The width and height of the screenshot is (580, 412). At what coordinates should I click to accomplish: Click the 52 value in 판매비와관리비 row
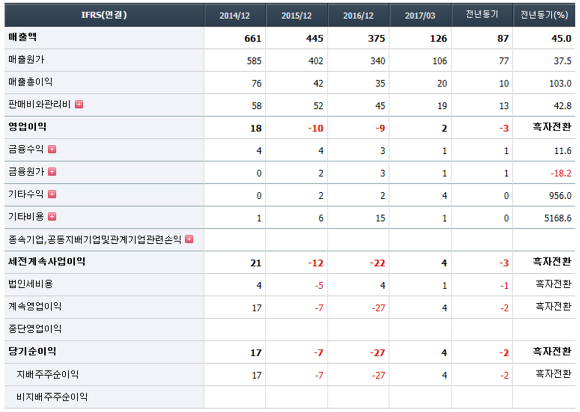point(318,106)
